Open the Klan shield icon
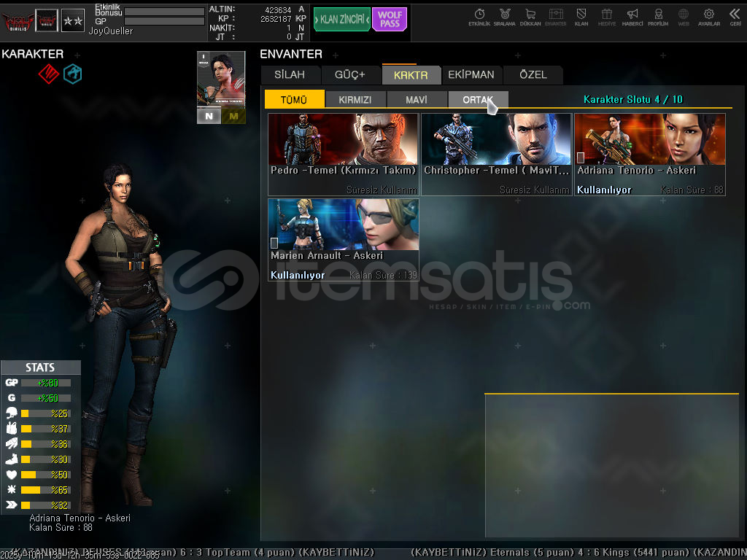 point(581,17)
